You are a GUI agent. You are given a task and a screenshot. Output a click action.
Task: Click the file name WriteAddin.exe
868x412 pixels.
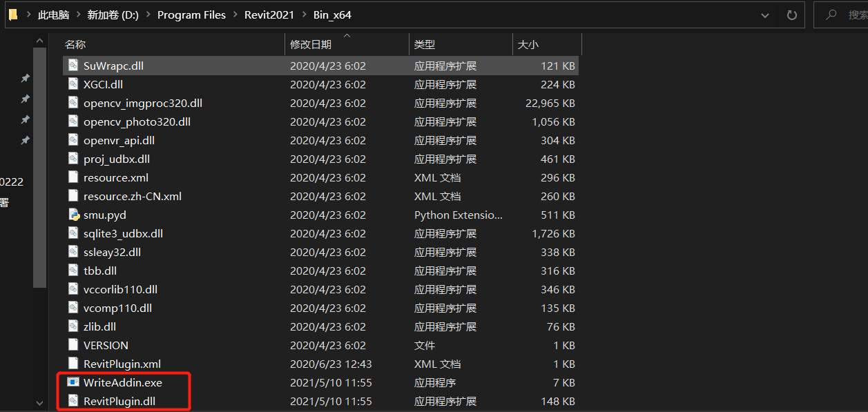123,382
